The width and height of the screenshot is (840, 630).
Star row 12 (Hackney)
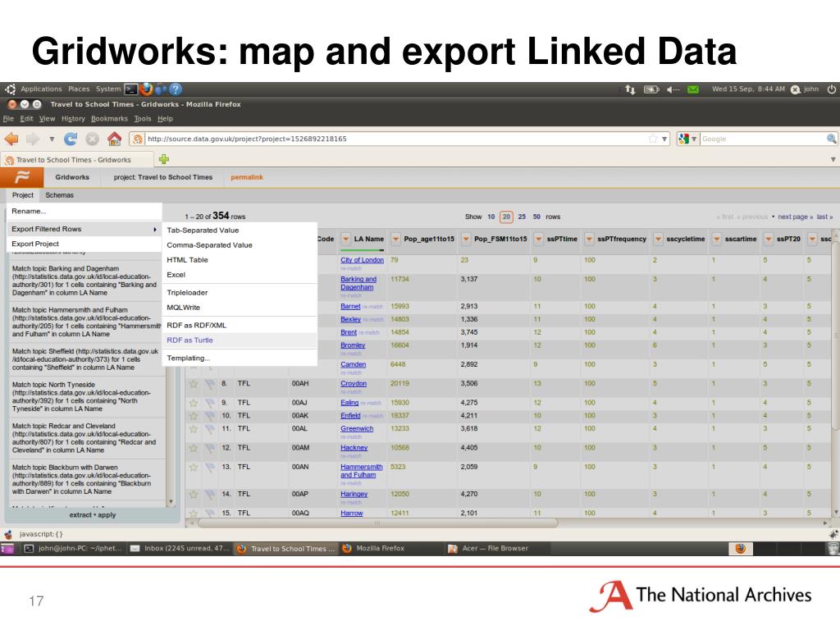[x=194, y=448]
